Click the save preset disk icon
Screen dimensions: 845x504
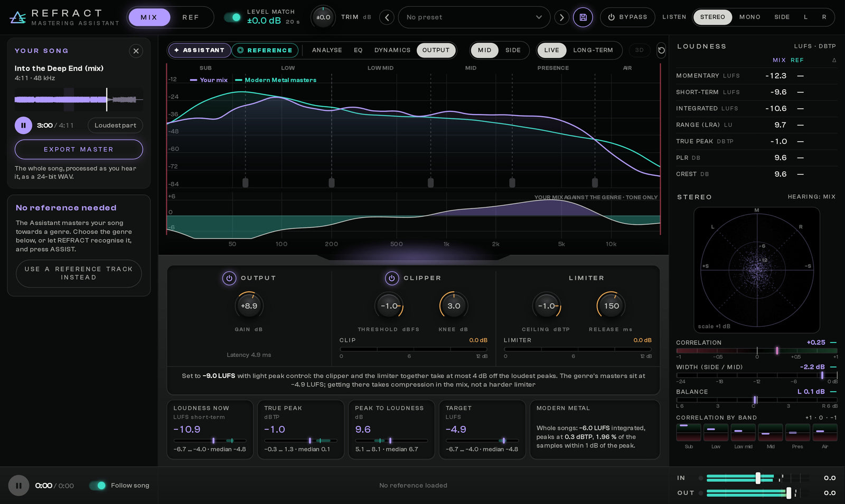583,17
